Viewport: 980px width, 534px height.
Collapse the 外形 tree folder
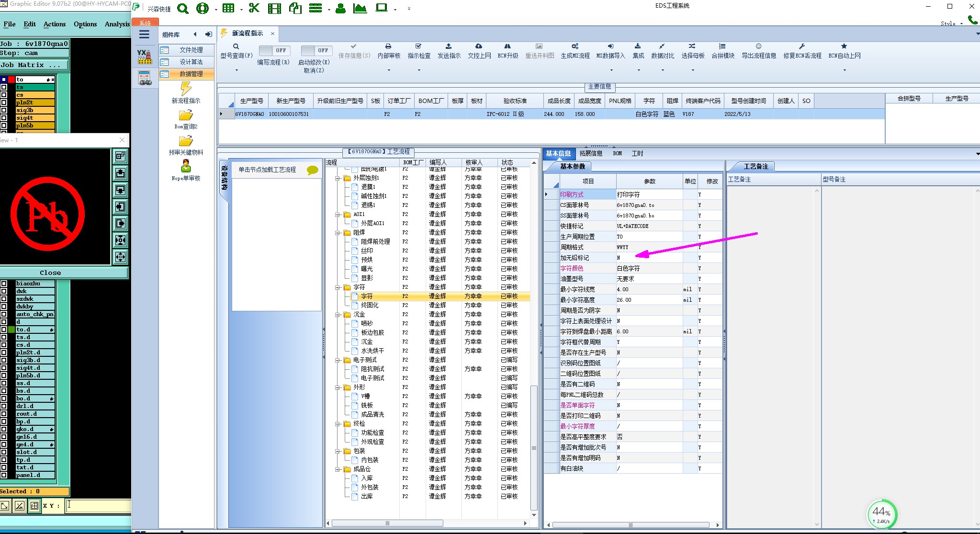click(x=338, y=387)
